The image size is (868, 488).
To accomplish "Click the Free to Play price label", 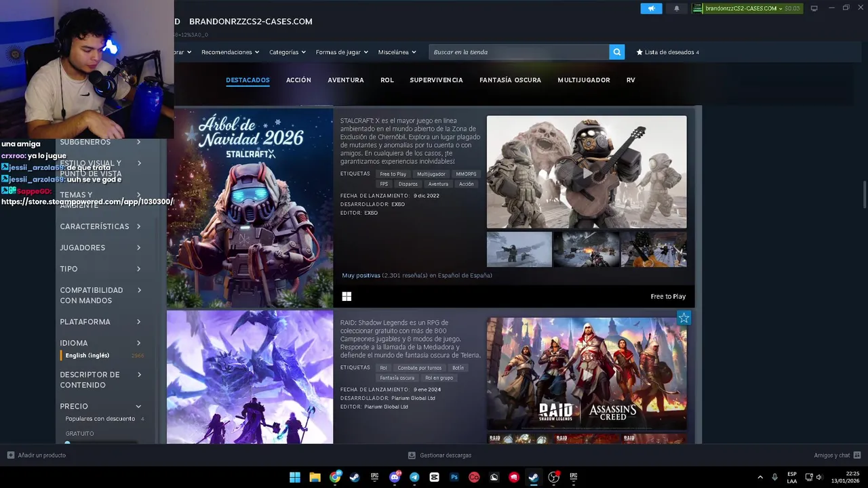I will pos(668,296).
